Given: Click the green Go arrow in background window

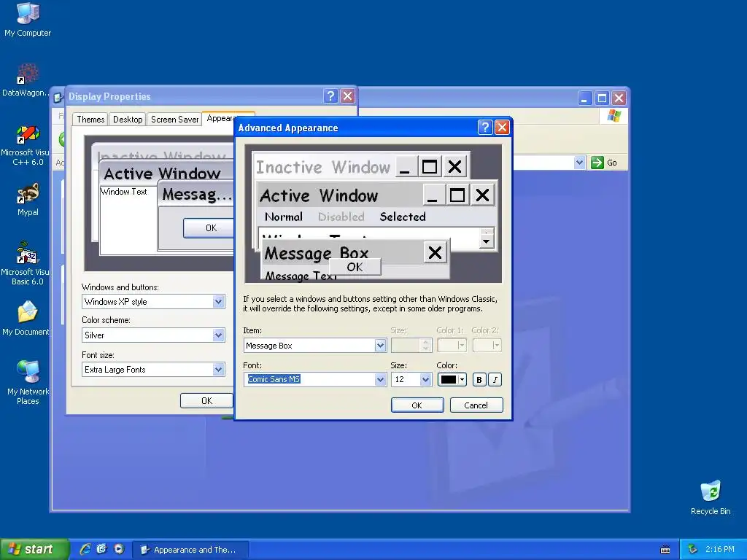Looking at the screenshot, I should (x=597, y=163).
